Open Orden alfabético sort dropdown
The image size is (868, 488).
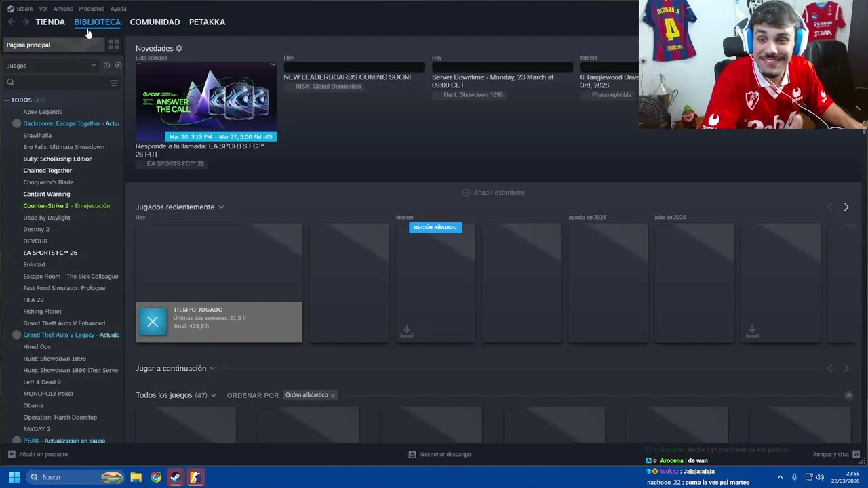[x=310, y=395]
